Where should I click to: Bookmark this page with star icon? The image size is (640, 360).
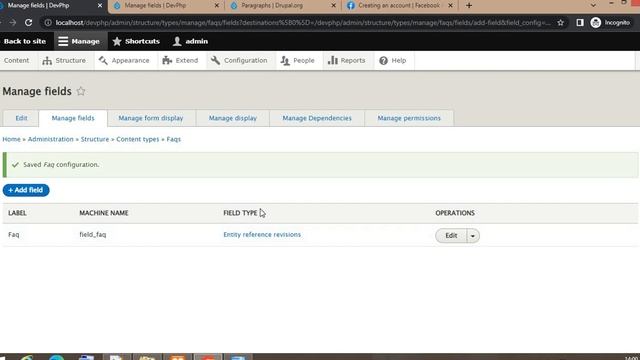560,22
